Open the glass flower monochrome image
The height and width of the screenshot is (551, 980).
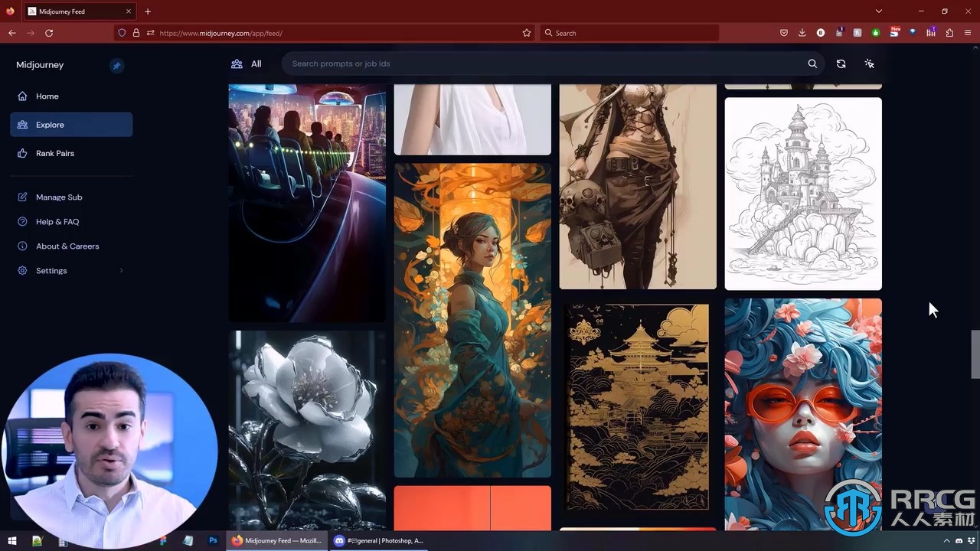pyautogui.click(x=307, y=430)
